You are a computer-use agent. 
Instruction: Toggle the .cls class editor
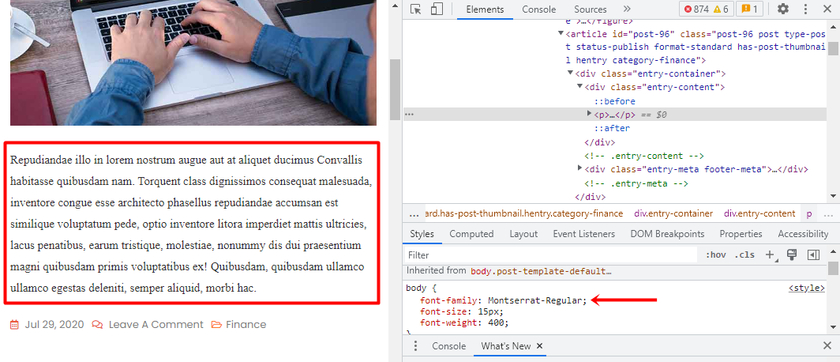pyautogui.click(x=744, y=255)
